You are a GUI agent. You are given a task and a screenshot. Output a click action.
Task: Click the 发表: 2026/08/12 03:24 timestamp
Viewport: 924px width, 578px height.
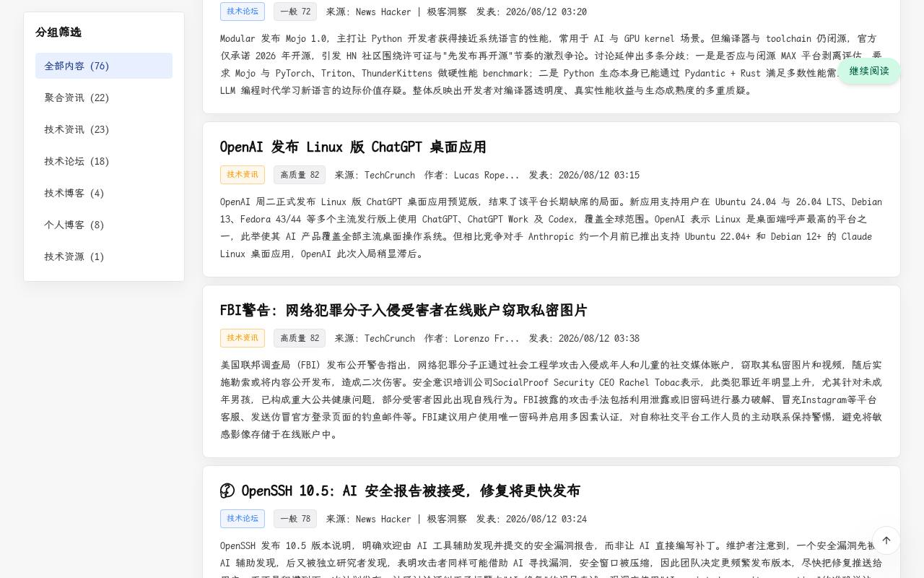click(531, 519)
